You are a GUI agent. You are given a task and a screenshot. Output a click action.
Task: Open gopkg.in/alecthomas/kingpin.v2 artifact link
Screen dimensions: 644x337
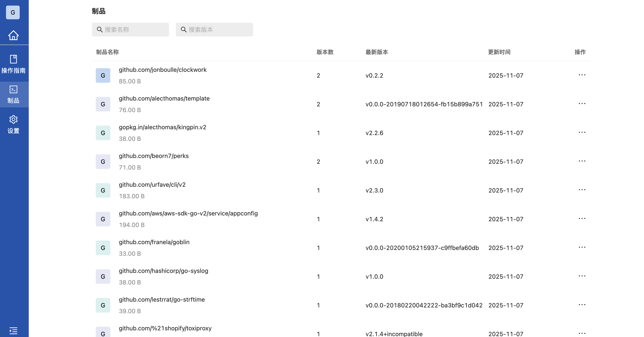click(x=162, y=127)
